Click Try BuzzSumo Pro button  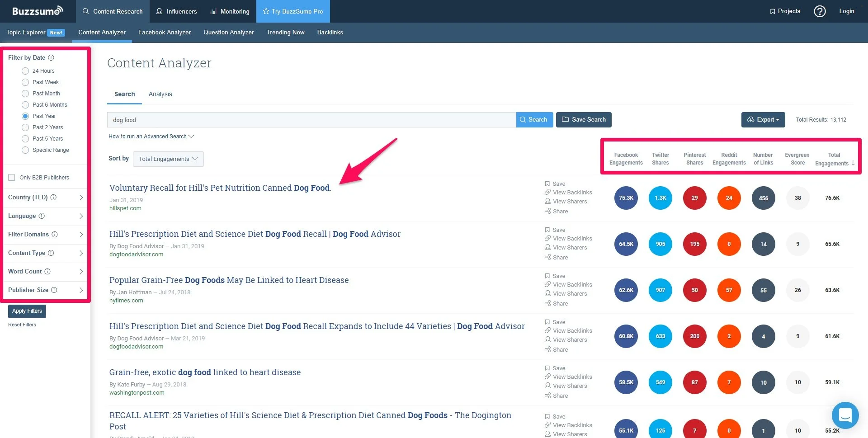293,11
